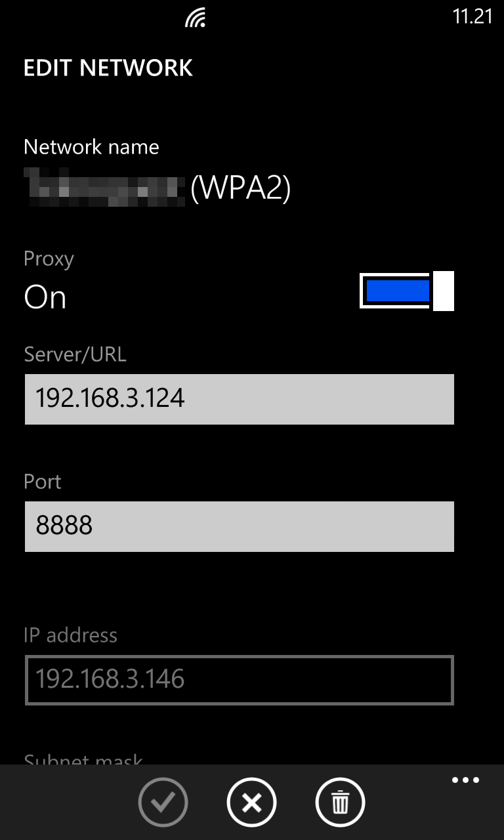Tap the Server/URL field label
The image size is (504, 840).
[x=75, y=355]
